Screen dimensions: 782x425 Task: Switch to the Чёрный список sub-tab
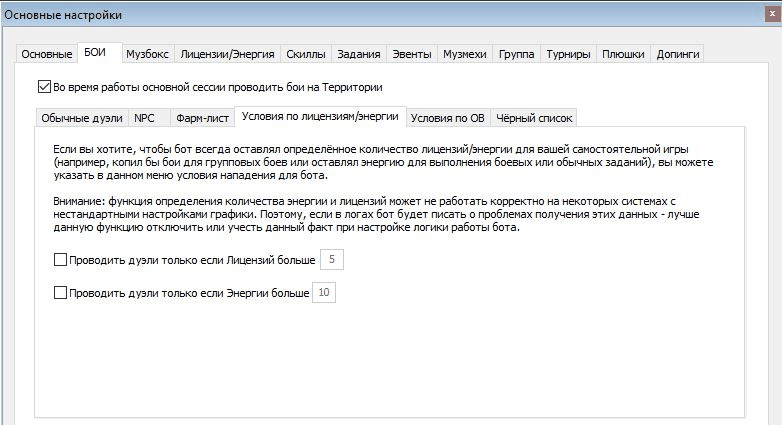[534, 118]
